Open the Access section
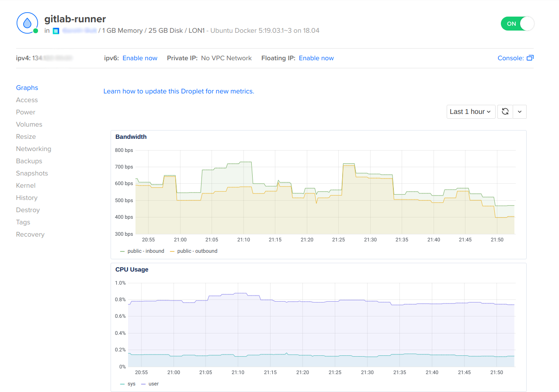Screen dimensions: 559x392 click(27, 100)
